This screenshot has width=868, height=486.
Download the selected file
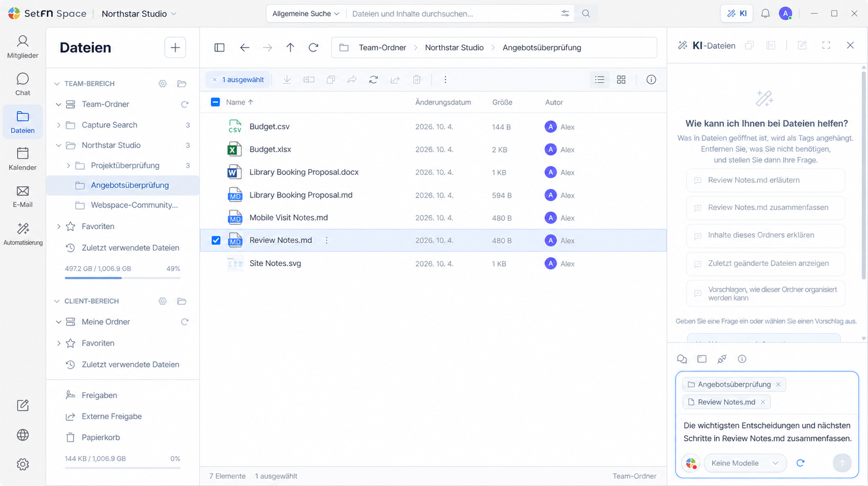287,80
